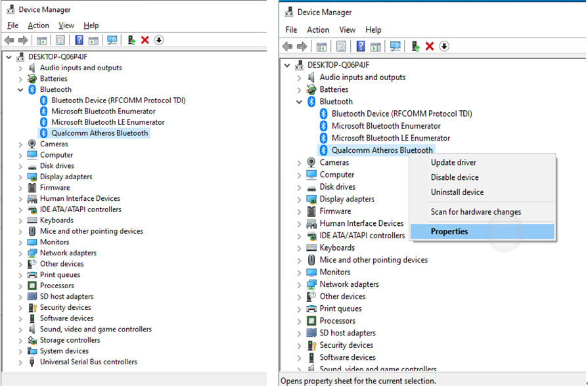Screen dimensions: 588x386
Task: Expand Universal Serial Bus controllers node
Action: click(20, 362)
